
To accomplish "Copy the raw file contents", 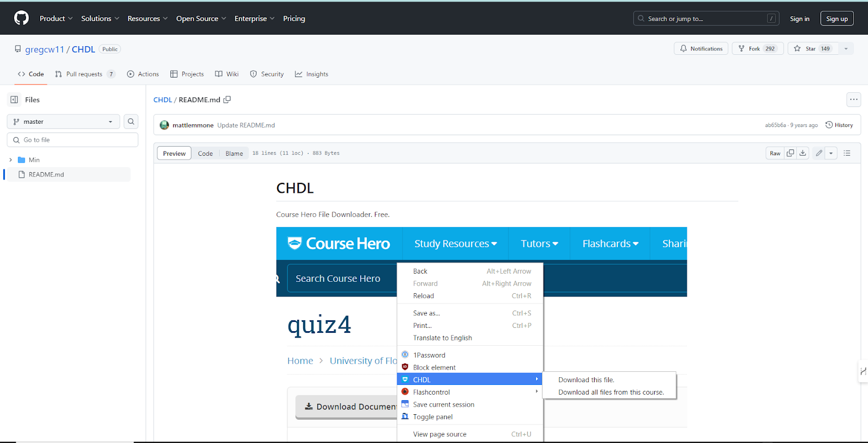I will pos(790,153).
